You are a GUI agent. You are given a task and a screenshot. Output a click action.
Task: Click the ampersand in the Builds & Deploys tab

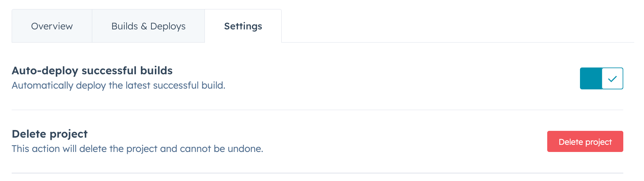click(144, 26)
